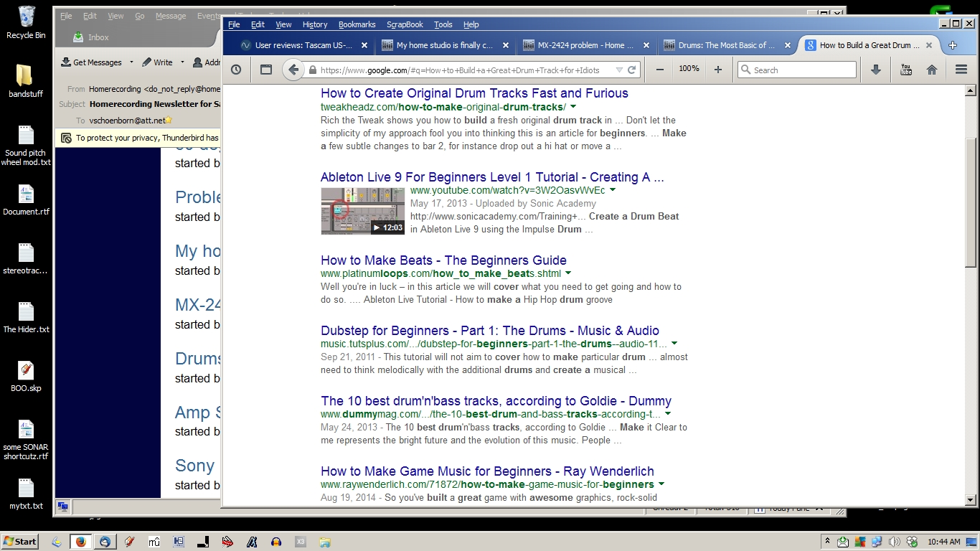Open Thunderbird Message menu
This screenshot has height=551, width=980.
pos(171,16)
